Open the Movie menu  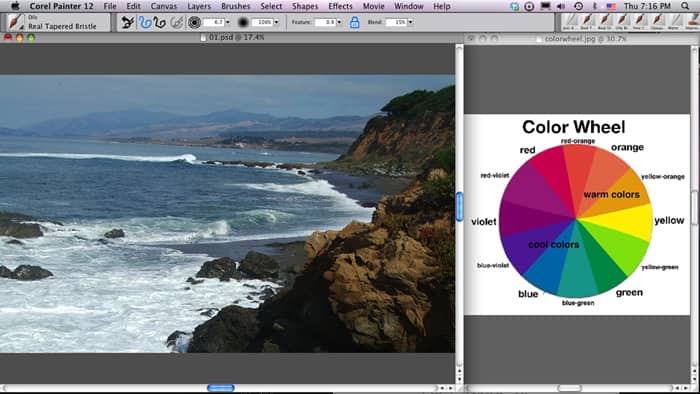tap(373, 6)
